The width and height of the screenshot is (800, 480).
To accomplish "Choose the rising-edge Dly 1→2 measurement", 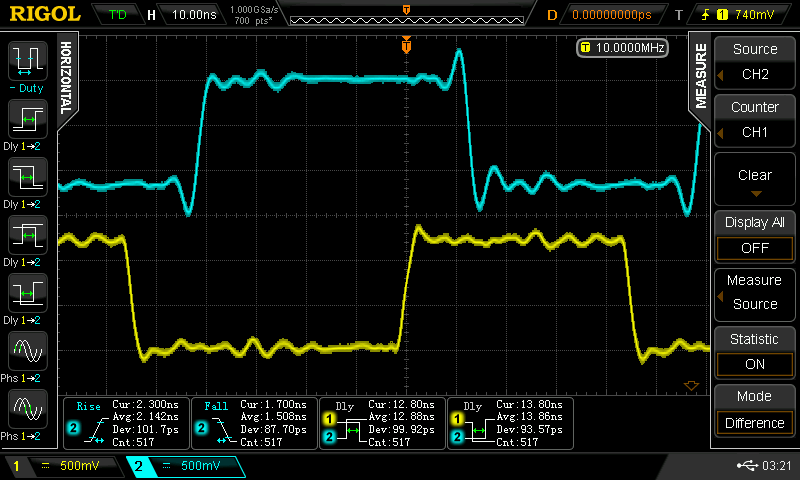I will tap(28, 119).
